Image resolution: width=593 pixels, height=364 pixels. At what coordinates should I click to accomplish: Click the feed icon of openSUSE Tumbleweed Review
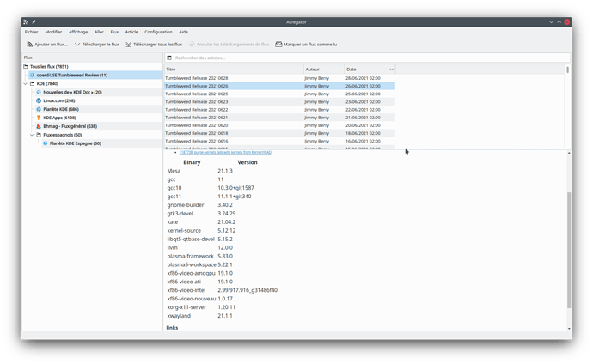click(x=32, y=76)
